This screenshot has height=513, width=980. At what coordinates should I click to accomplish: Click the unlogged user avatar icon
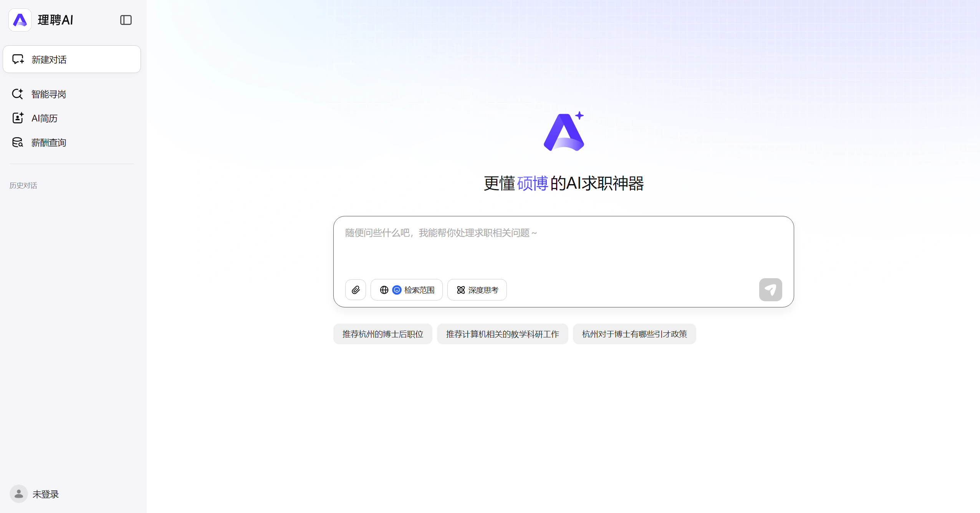[x=18, y=493]
